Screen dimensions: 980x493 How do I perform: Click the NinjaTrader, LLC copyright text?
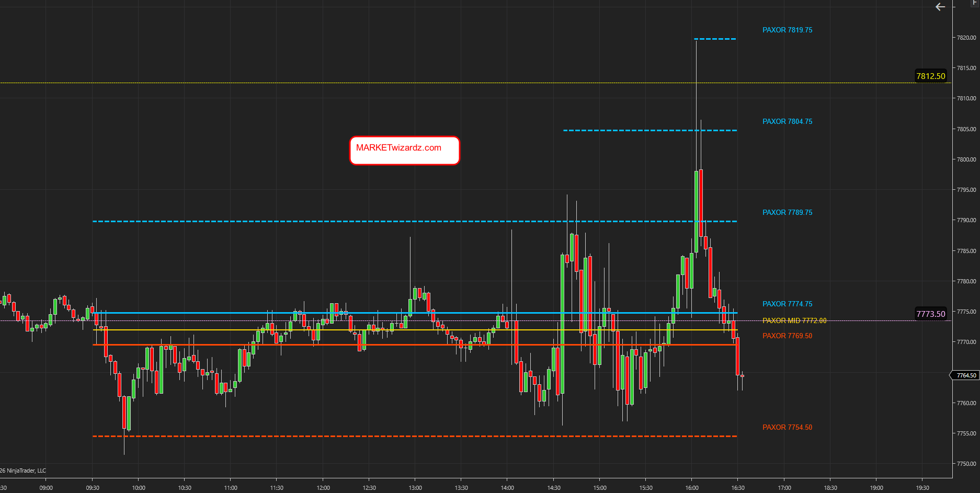click(x=23, y=471)
